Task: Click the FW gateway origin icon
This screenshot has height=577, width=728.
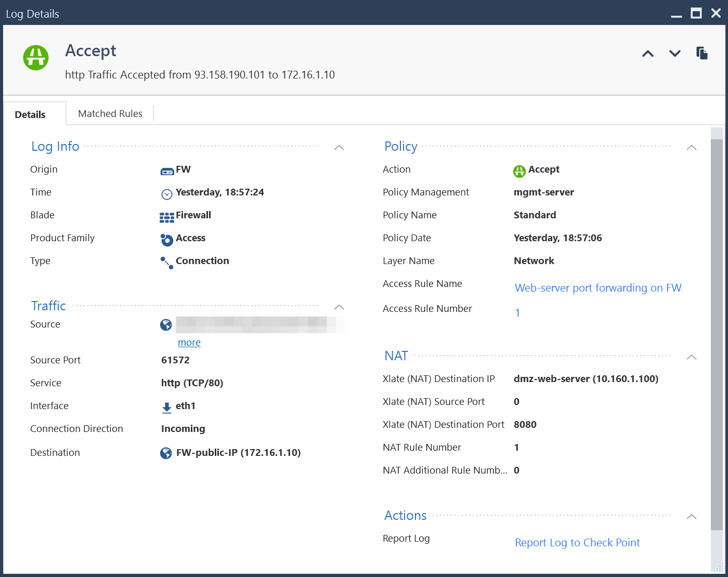Action: click(x=167, y=171)
